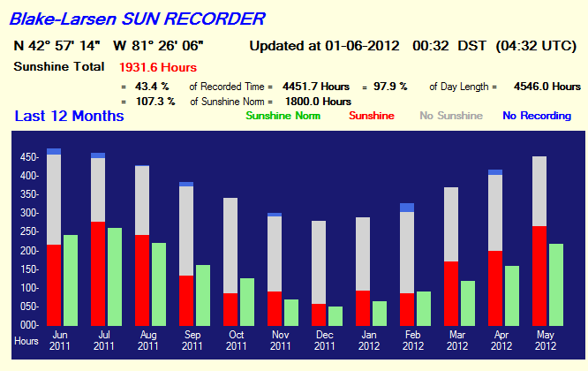Screen dimensions: 588x371
Task: Click the Updated at 01-06-2012 timestamp
Action: (x=324, y=46)
